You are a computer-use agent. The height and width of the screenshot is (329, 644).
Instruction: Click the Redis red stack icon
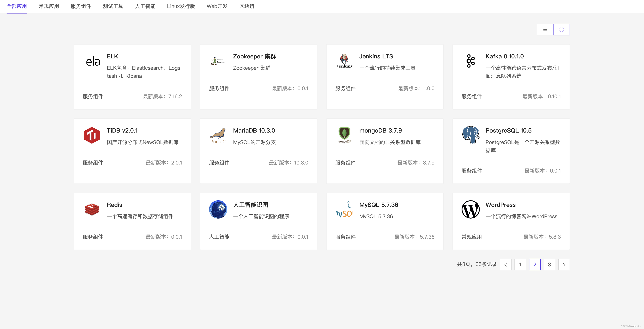(92, 209)
